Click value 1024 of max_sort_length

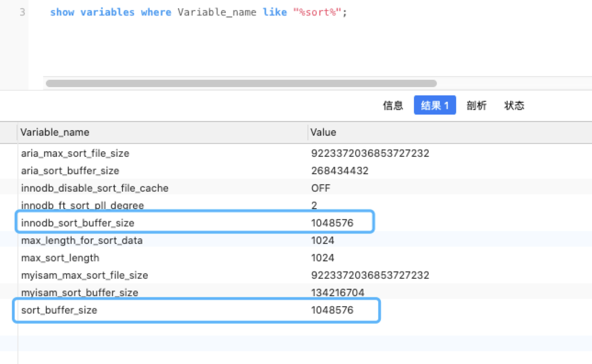pos(323,258)
